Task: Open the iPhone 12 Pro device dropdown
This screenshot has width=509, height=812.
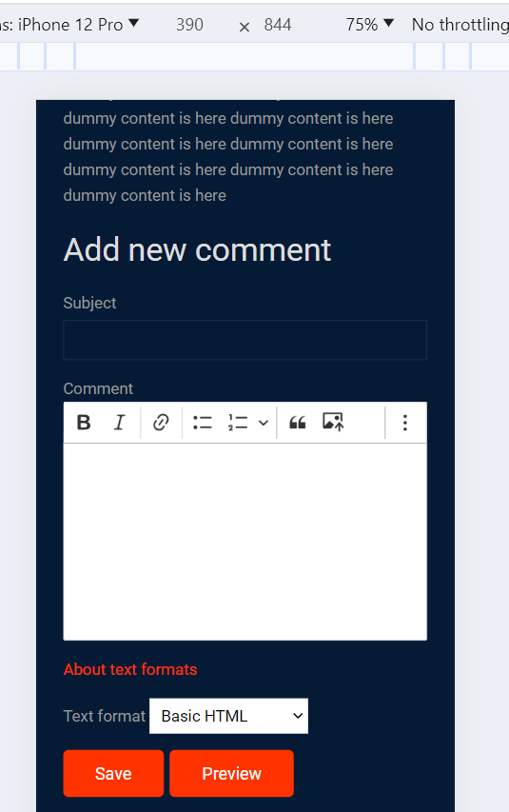Action: click(69, 25)
